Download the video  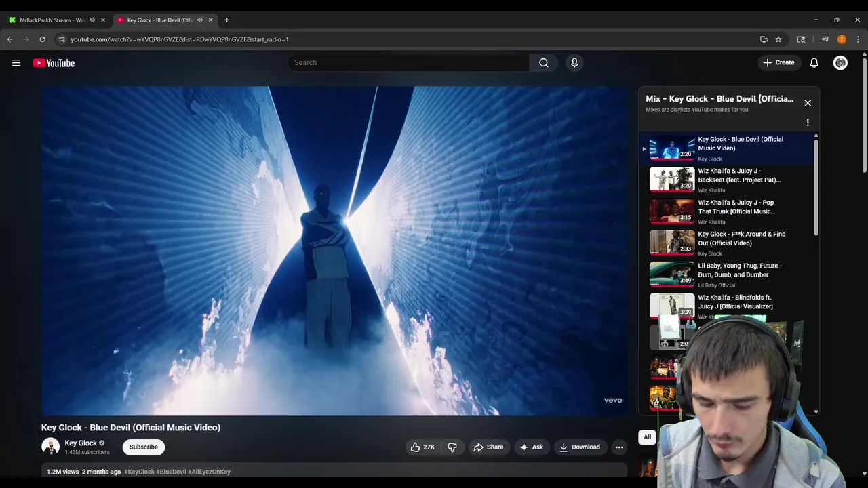pyautogui.click(x=579, y=447)
